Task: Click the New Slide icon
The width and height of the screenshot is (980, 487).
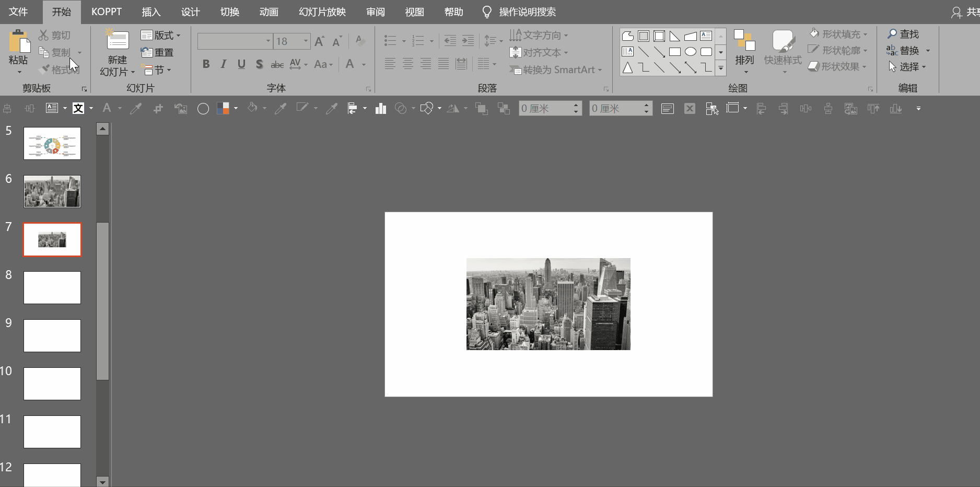Action: 118,41
